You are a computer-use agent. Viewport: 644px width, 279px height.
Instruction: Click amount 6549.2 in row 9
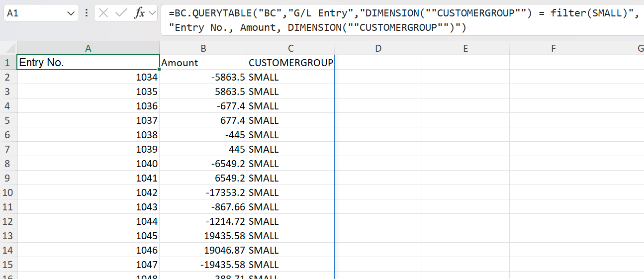pos(203,178)
